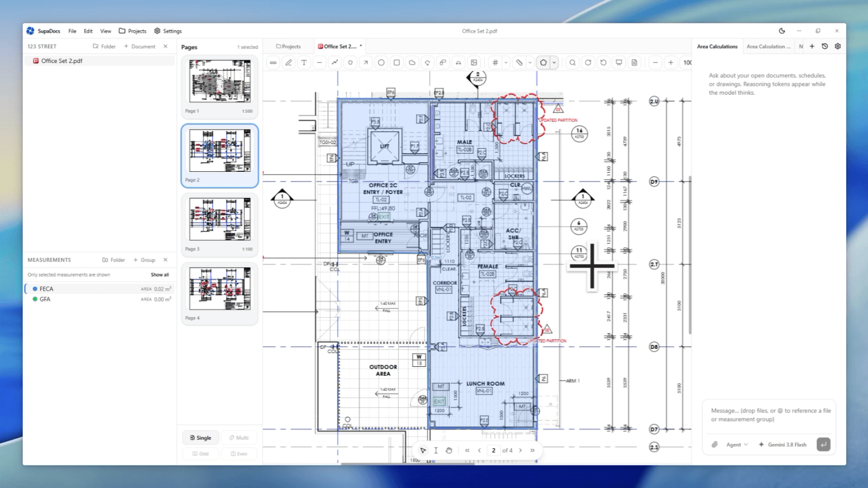Switch thumbnails to Multi selection mode

(x=239, y=438)
